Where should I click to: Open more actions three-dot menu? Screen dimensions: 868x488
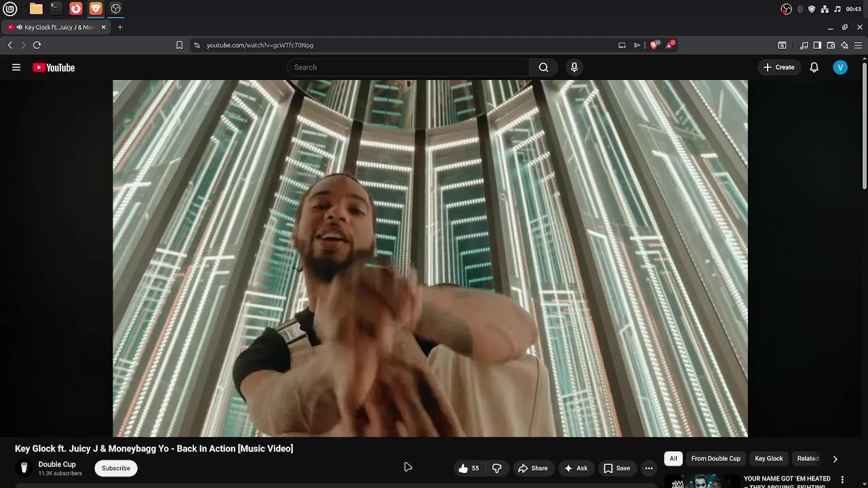[x=649, y=468]
